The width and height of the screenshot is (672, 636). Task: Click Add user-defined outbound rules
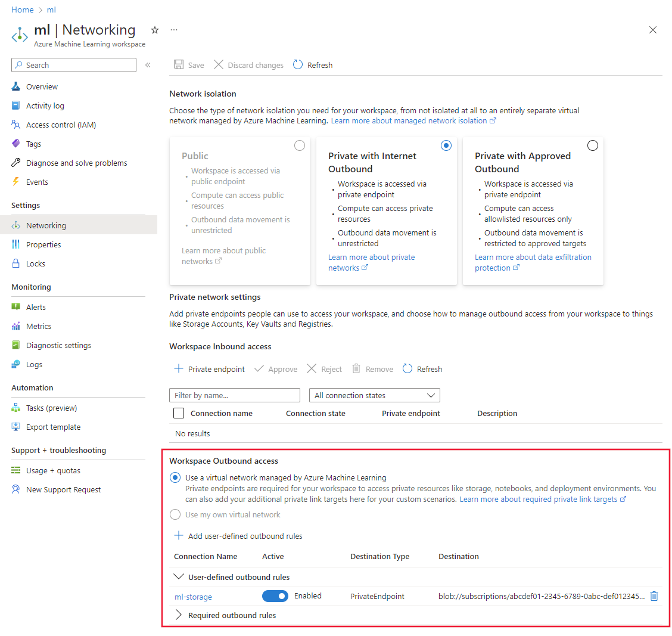click(x=238, y=536)
